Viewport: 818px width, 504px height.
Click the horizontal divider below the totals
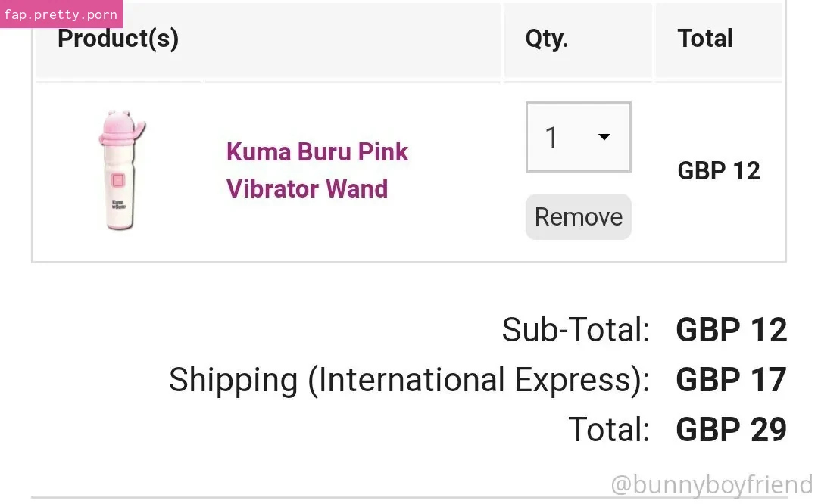coord(408,498)
